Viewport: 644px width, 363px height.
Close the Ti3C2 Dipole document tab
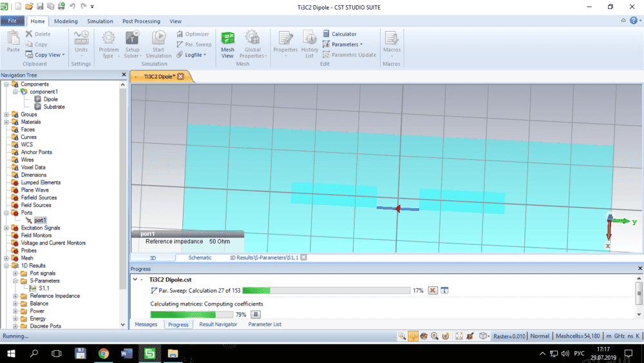[180, 77]
